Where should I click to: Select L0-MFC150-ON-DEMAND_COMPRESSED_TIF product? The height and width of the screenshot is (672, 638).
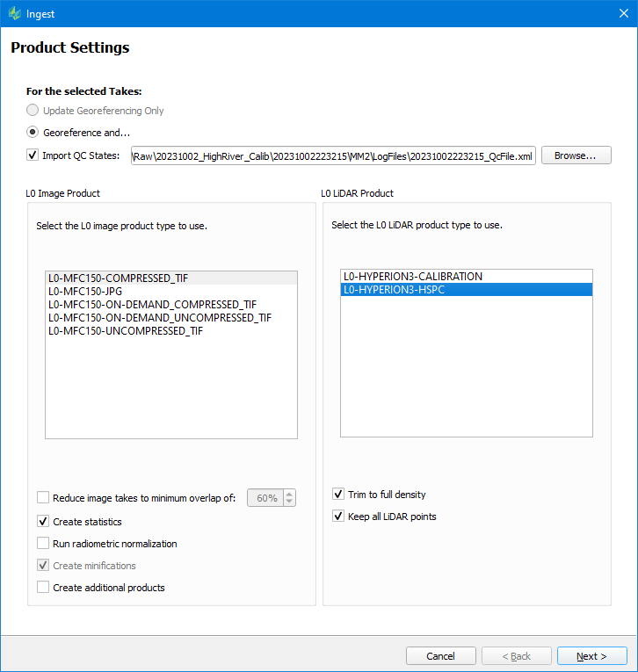[152, 304]
